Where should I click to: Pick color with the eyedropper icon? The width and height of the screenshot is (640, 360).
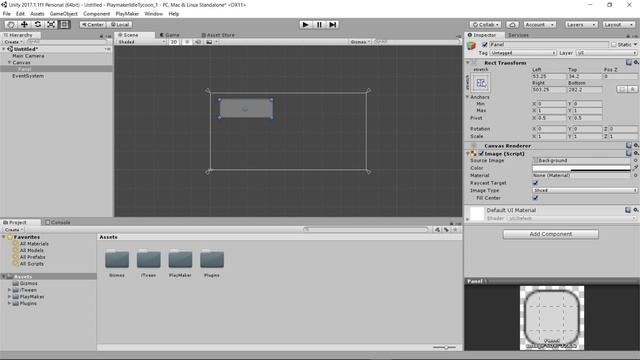[636, 168]
